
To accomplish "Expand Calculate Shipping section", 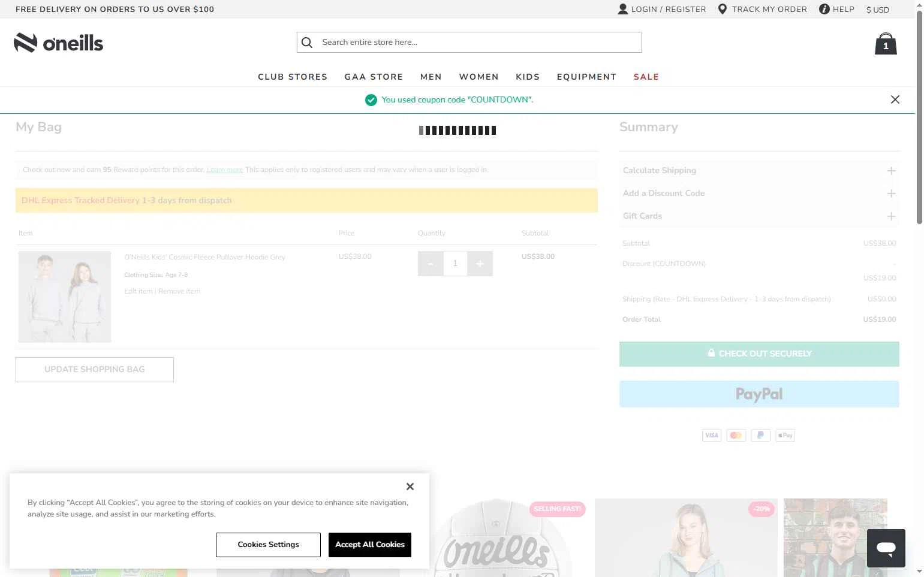I will pos(759,171).
